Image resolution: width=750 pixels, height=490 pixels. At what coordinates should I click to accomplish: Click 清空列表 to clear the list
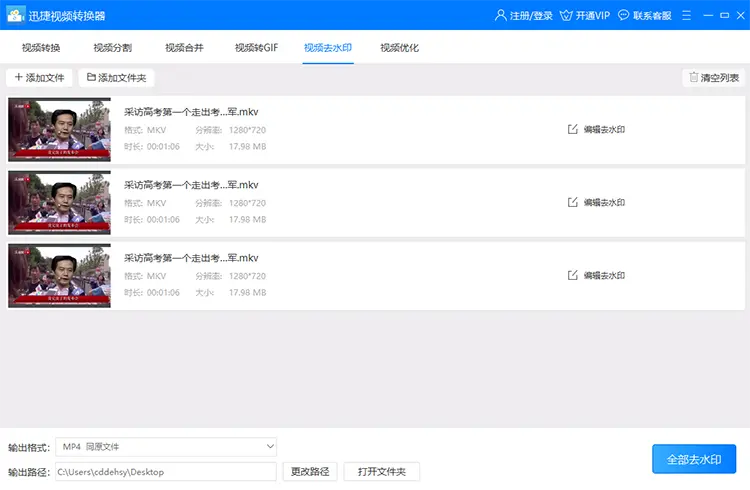pos(714,78)
